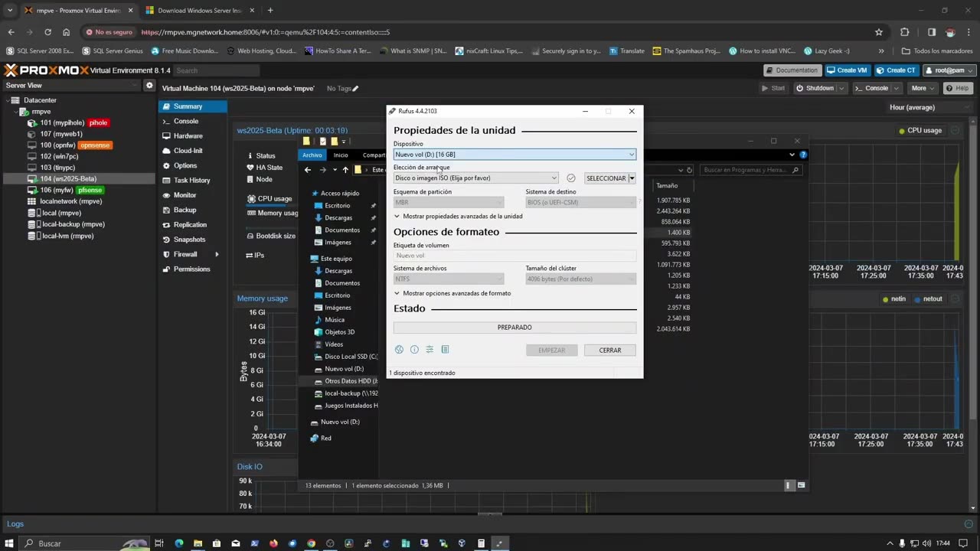Select Disco Local SSD (C:) in Explorer
980x551 pixels.
point(346,357)
